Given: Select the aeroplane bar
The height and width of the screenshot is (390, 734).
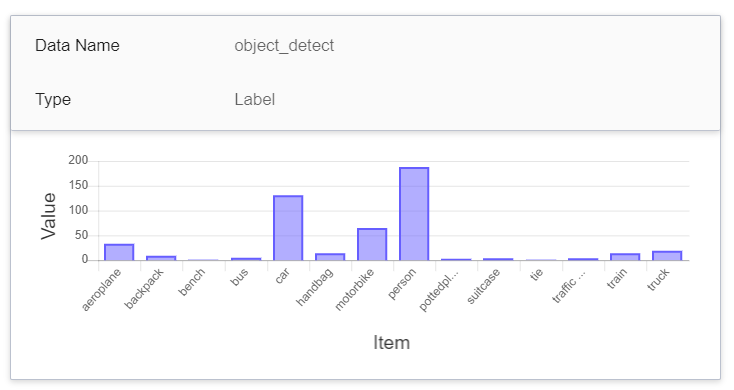Looking at the screenshot, I should pos(119,252).
